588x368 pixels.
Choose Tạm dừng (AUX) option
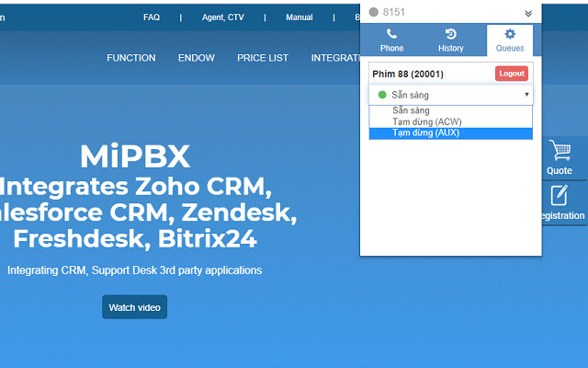point(451,132)
